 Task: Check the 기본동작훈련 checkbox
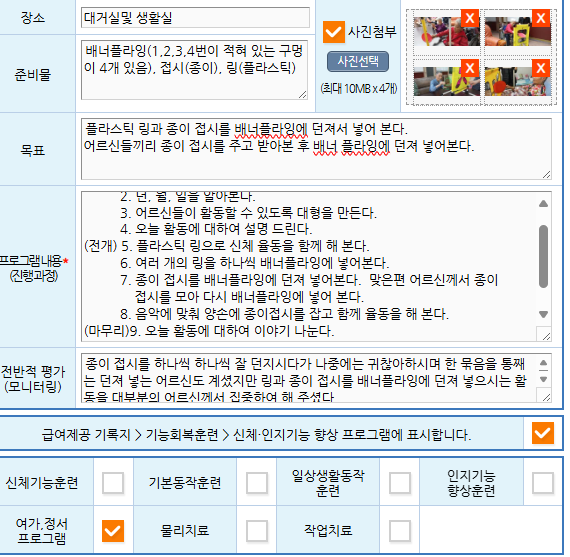257,482
